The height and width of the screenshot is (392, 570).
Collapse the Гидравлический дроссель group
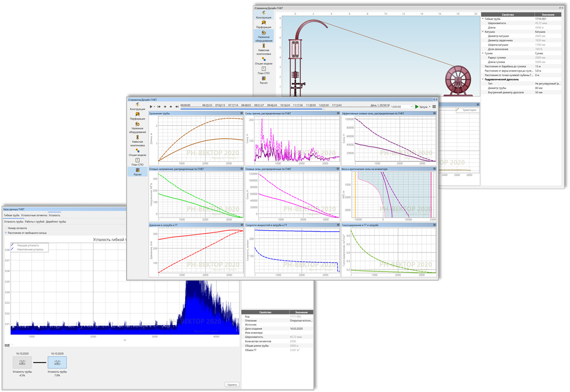[x=483, y=79]
